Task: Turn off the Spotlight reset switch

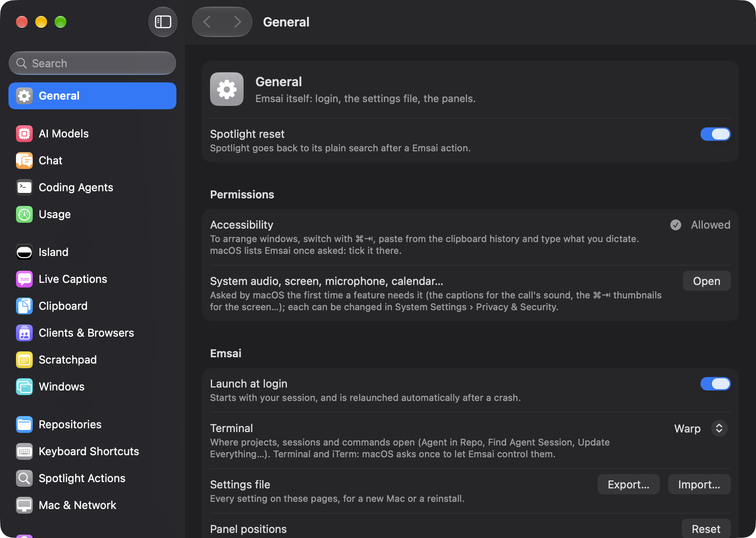Action: click(x=715, y=134)
